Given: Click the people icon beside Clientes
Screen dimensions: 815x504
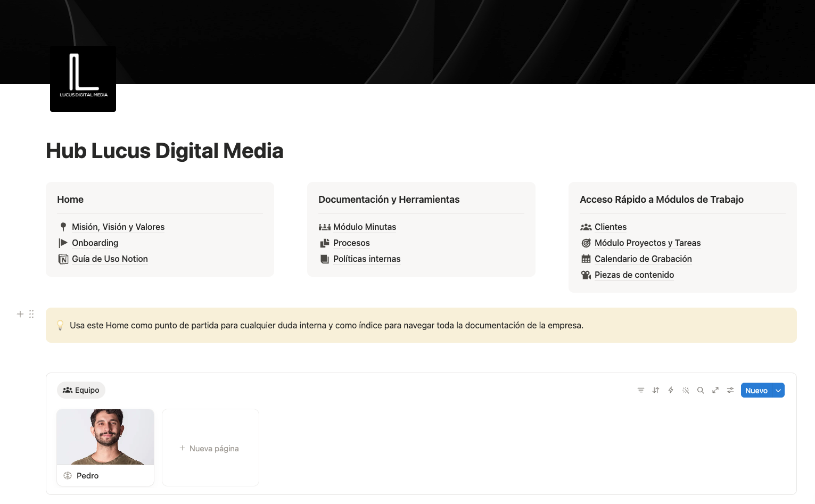Looking at the screenshot, I should point(586,227).
